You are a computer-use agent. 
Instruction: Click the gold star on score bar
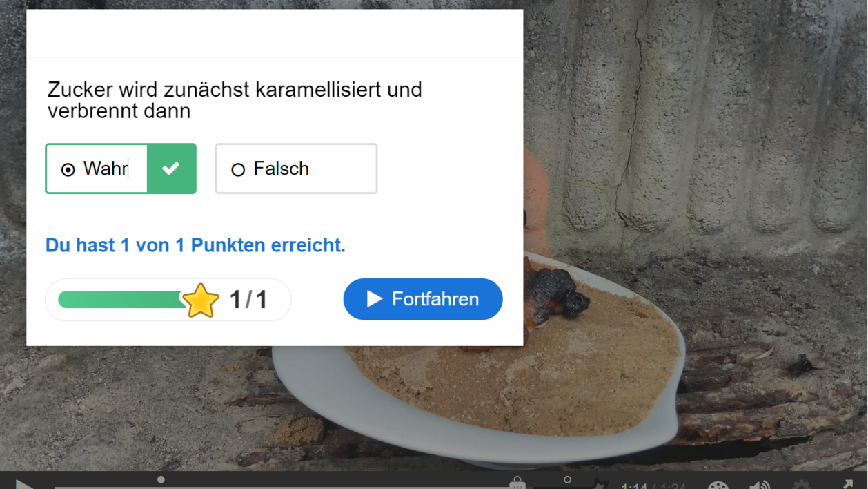point(201,300)
